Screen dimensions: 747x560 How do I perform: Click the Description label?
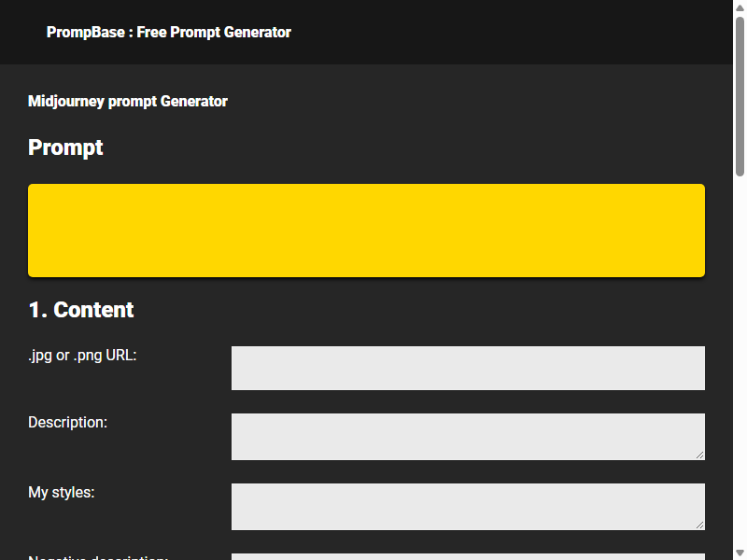[67, 423]
